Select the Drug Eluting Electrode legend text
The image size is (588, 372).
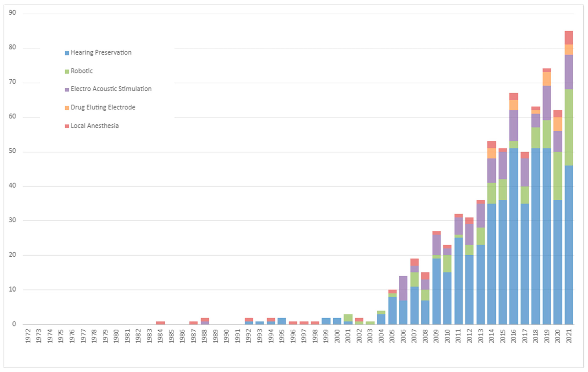tap(103, 107)
